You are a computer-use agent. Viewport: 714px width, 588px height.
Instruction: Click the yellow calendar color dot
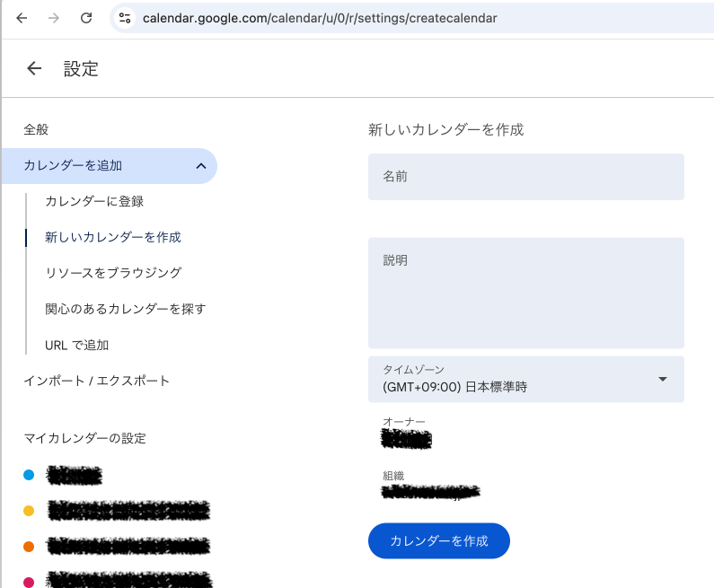pyautogui.click(x=29, y=511)
